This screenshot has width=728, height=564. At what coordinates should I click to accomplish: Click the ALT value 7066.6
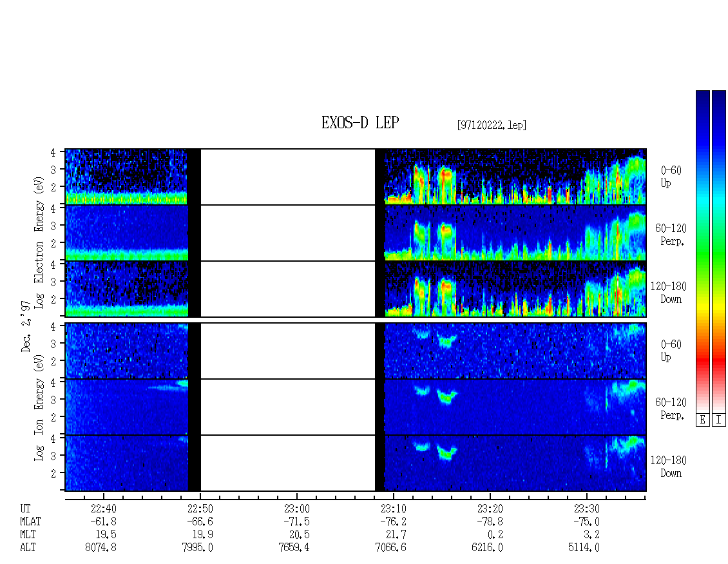pyautogui.click(x=390, y=547)
